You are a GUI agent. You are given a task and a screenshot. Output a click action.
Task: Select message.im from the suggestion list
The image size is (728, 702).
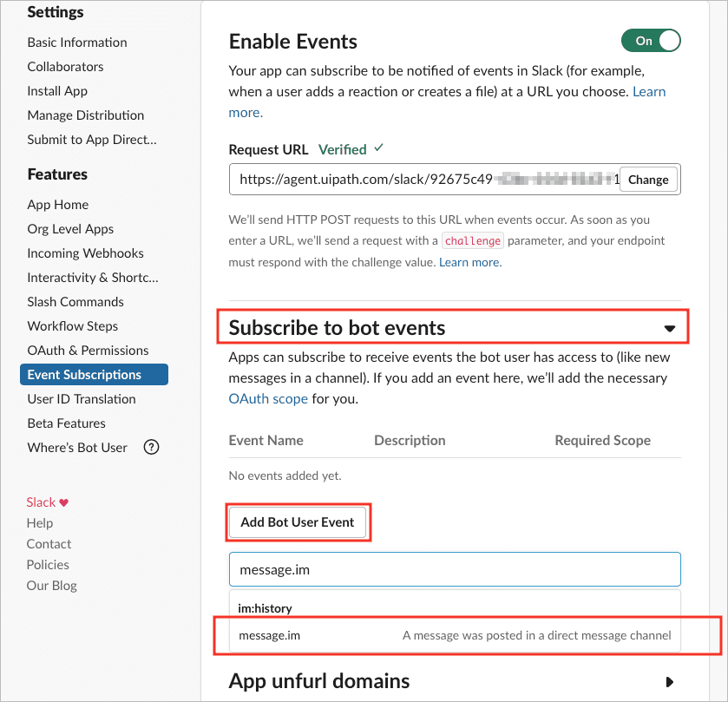pos(455,635)
